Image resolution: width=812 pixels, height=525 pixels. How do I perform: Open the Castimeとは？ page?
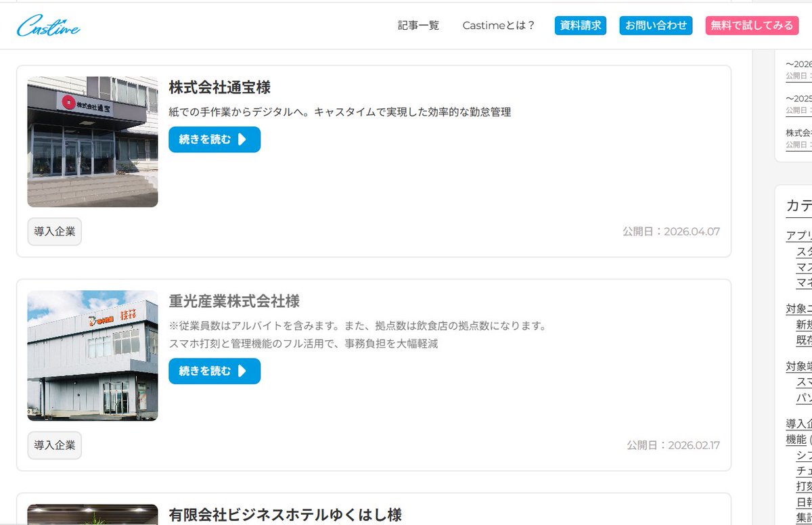[x=499, y=25]
